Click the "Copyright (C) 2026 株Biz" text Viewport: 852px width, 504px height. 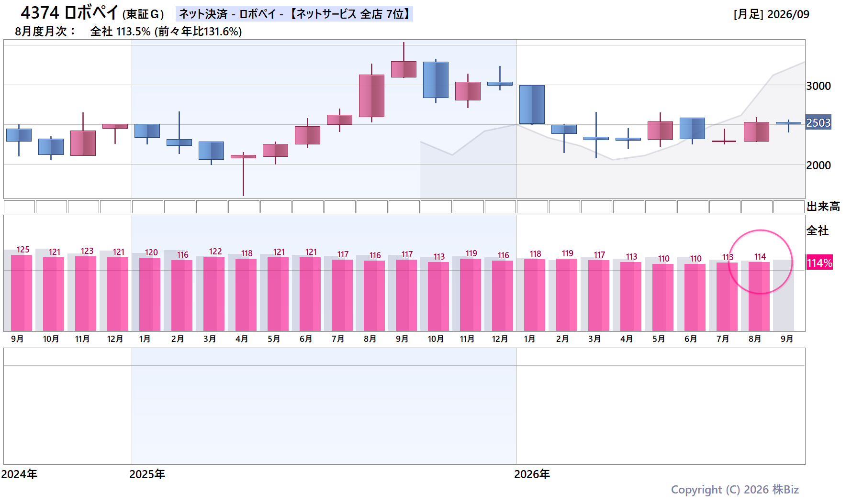(x=735, y=490)
